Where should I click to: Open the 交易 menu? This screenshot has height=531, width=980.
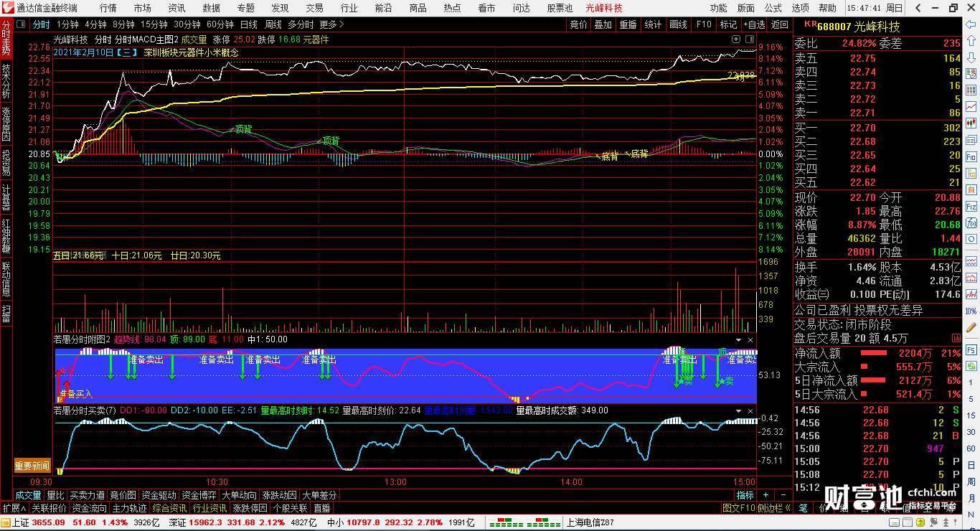(315, 8)
